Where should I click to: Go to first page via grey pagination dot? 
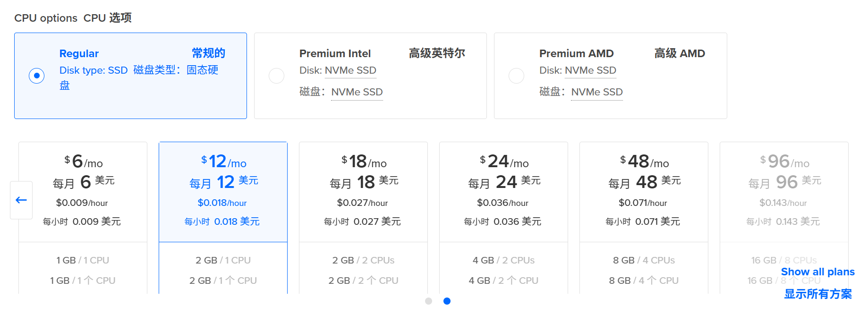pyautogui.click(x=428, y=301)
